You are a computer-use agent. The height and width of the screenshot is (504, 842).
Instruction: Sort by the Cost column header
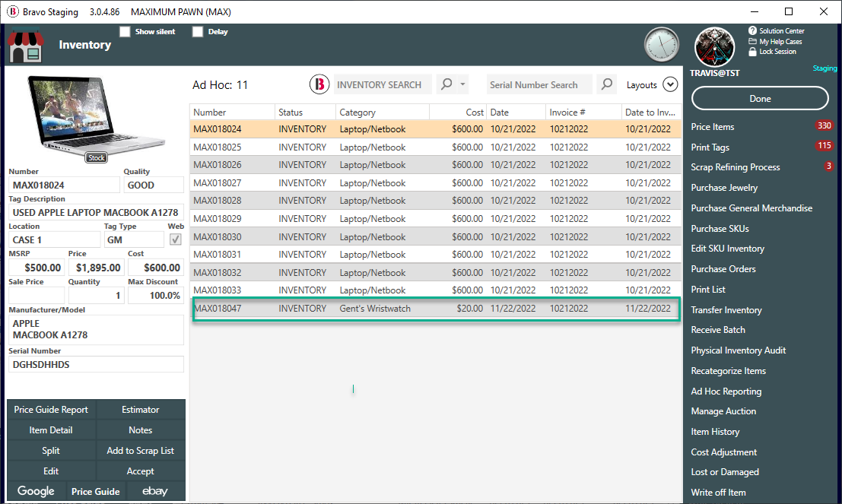[x=458, y=113]
